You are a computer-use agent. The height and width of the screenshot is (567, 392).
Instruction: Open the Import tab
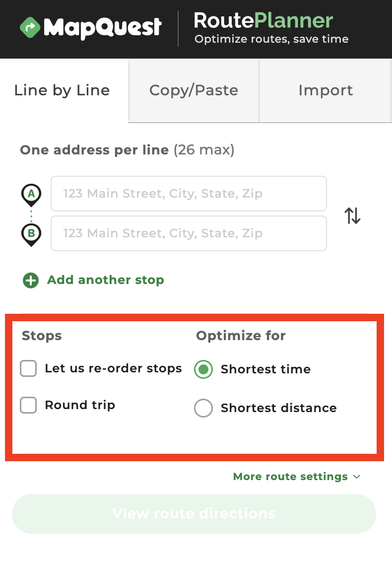[x=326, y=90]
